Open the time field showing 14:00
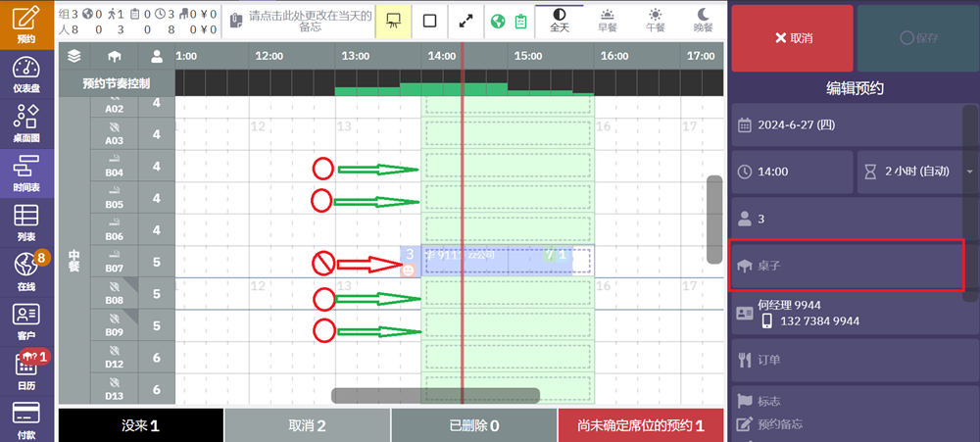Viewport: 980px width, 442px height. coord(792,172)
